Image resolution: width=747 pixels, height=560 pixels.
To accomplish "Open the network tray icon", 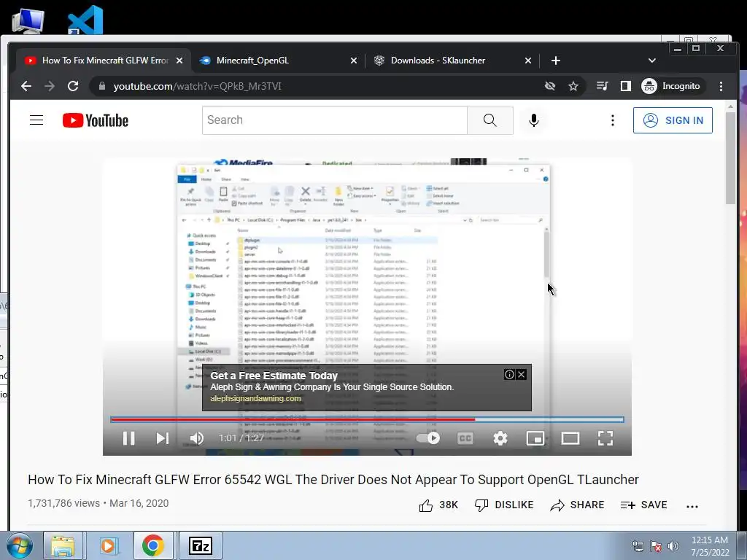I will [638, 546].
